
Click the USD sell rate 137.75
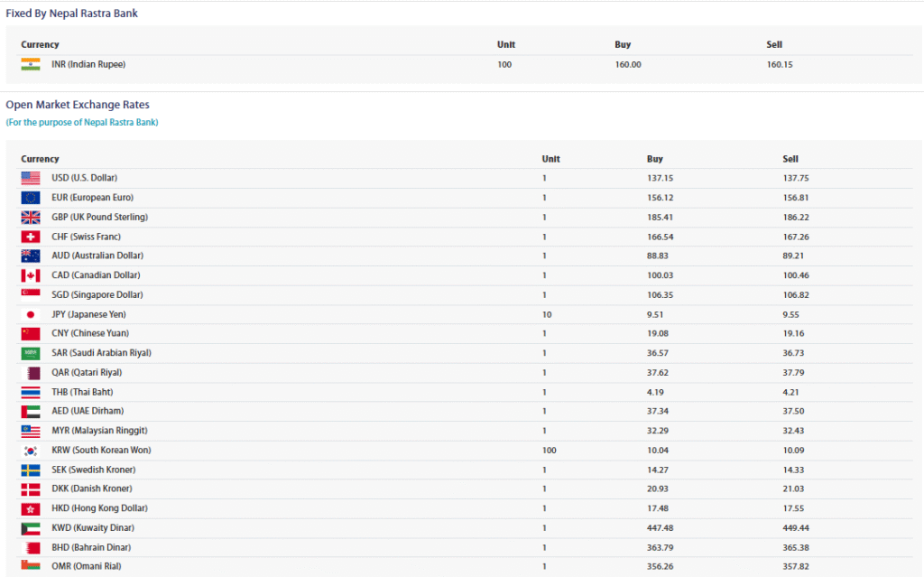click(796, 178)
